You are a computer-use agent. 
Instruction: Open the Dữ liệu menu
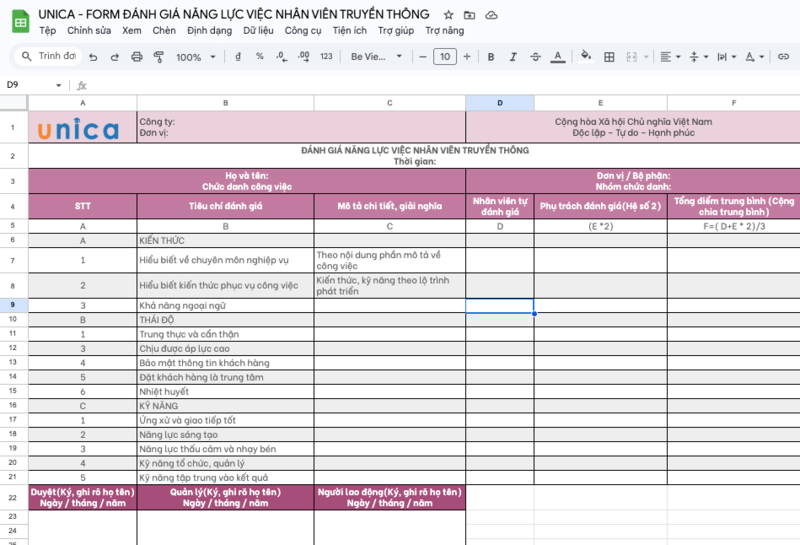click(x=258, y=31)
